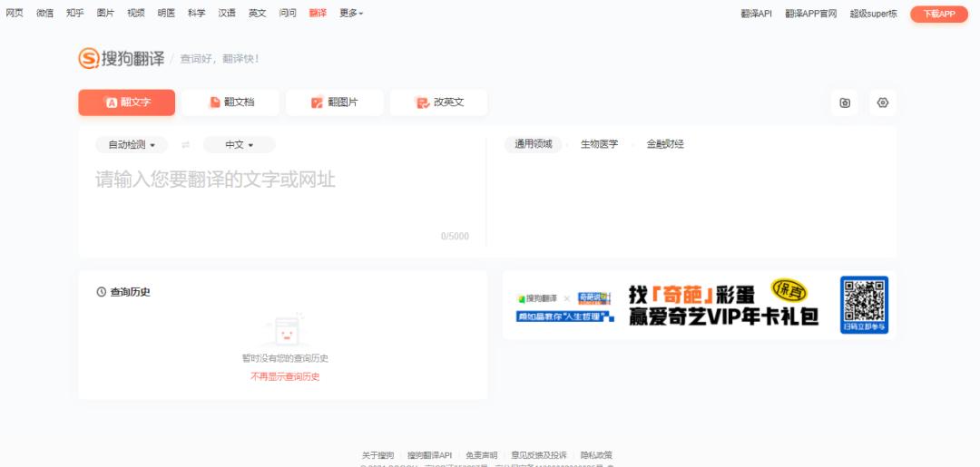Open the 翻译API link at top right
Image resolution: width=980 pixels, height=467 pixels.
(756, 14)
